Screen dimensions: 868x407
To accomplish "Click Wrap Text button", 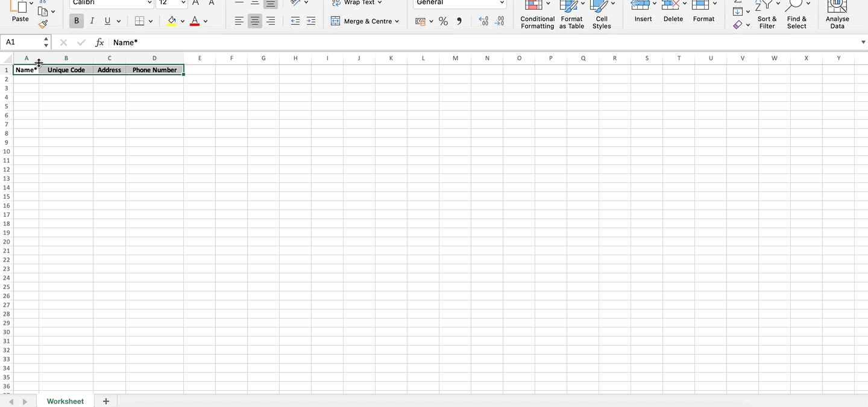I will pos(357,3).
